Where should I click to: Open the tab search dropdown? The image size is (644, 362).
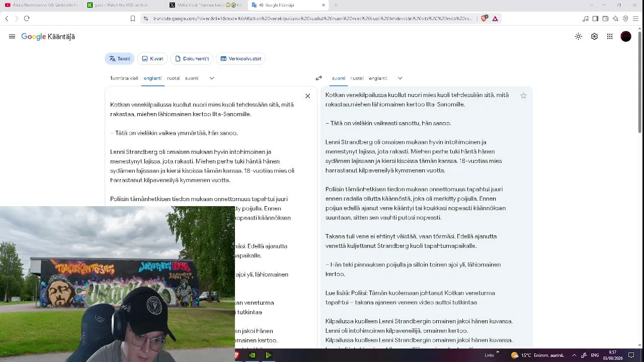pos(591,5)
